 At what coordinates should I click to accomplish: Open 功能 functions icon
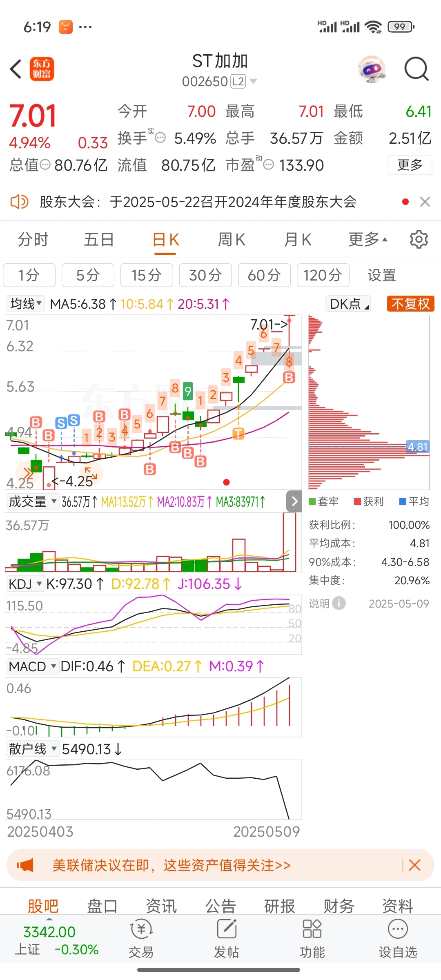pyautogui.click(x=312, y=938)
